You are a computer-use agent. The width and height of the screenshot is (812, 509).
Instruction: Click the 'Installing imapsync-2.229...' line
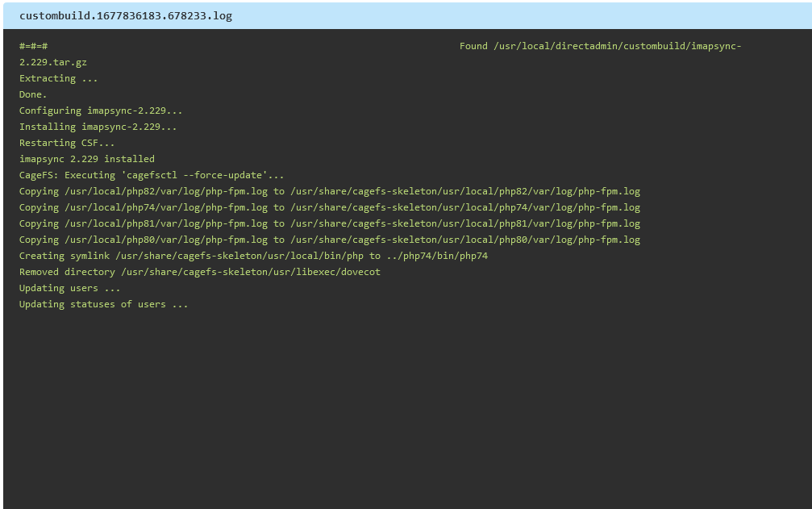point(98,127)
